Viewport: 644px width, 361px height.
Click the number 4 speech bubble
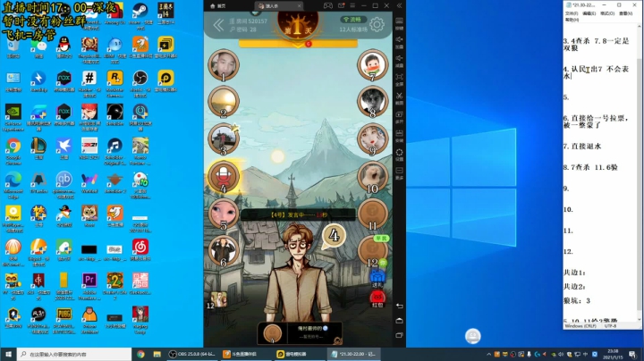(x=334, y=236)
